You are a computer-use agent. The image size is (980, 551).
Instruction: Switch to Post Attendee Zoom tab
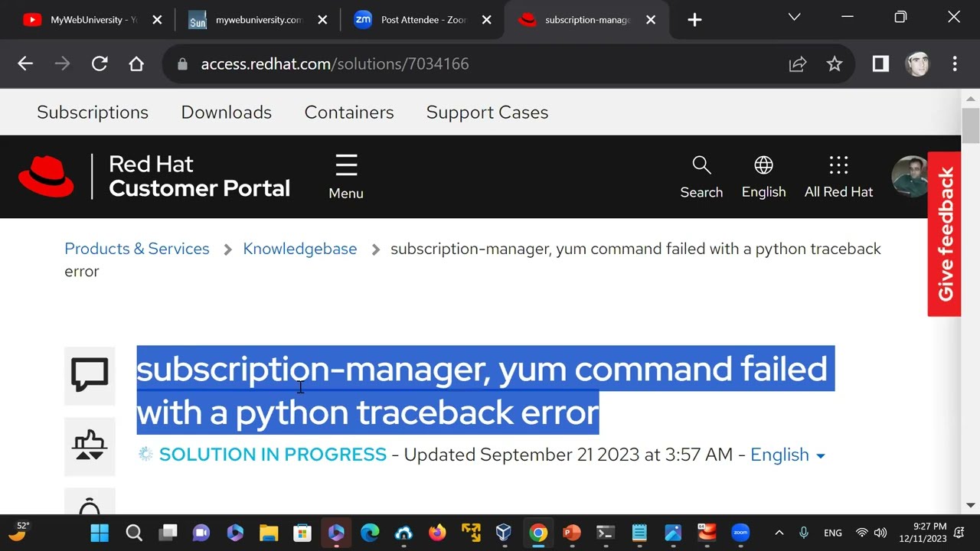(423, 20)
